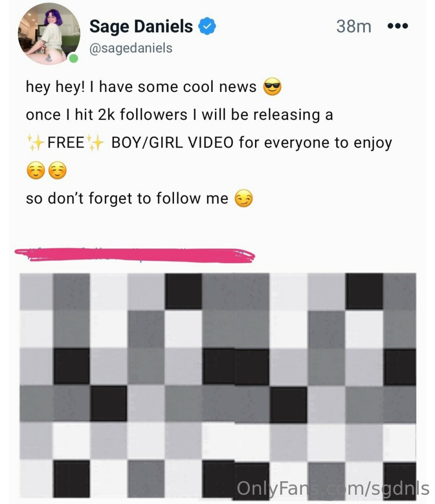Open Sage Daniels' profile picture
The width and height of the screenshot is (435, 504).
[49, 34]
